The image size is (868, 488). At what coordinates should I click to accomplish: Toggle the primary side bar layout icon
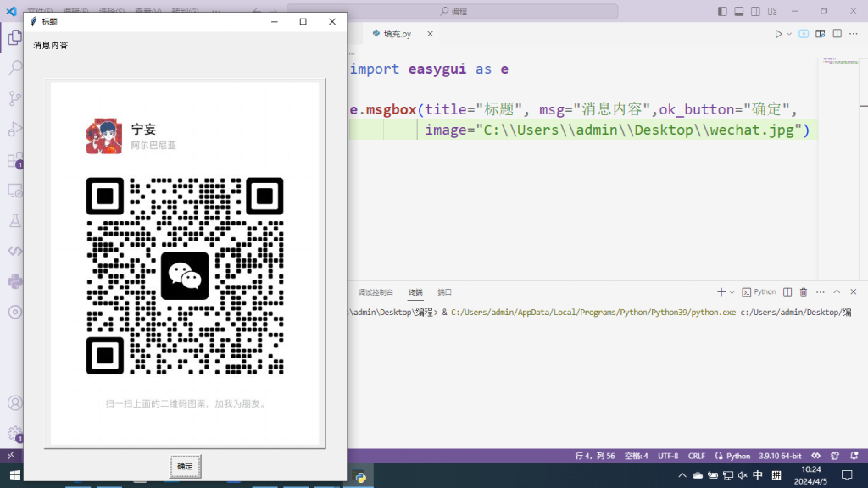click(722, 12)
